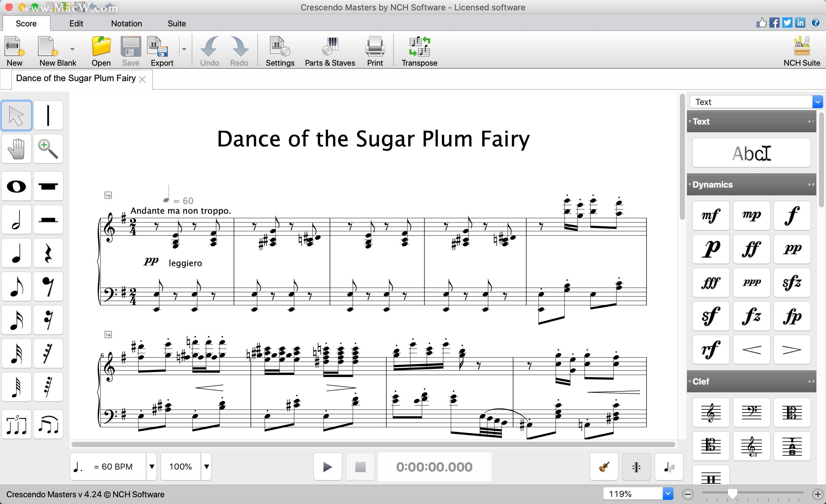The image size is (826, 504).
Task: Switch to the Notation tab
Action: coord(127,23)
